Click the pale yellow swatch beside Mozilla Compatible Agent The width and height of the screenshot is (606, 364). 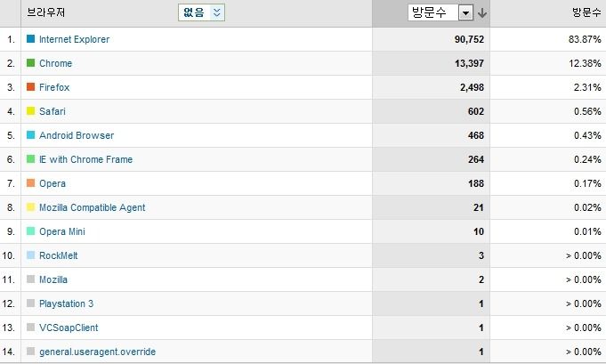coord(30,206)
